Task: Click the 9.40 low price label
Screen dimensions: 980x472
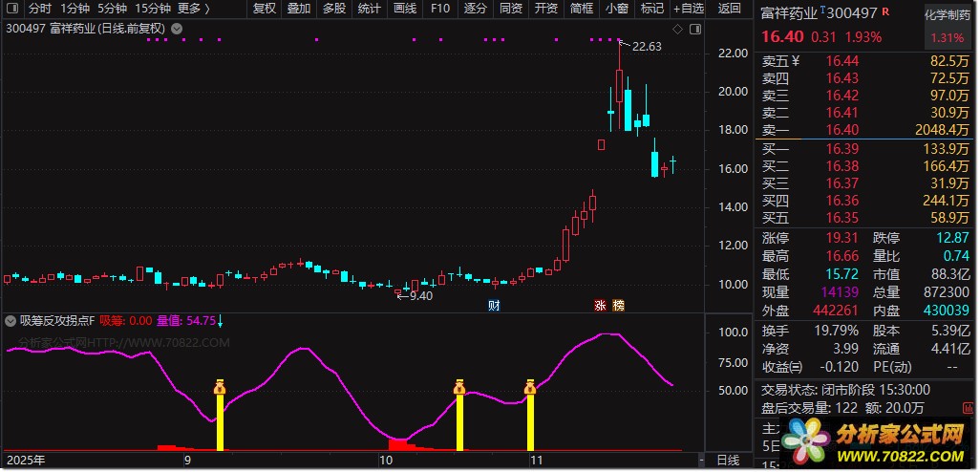Action: point(421,295)
